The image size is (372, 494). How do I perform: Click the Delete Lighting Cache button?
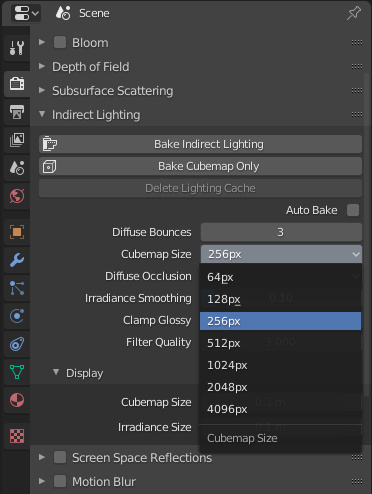coord(200,188)
